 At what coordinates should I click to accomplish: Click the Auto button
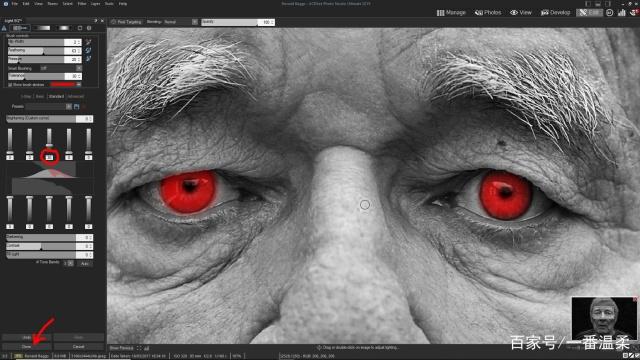84,264
